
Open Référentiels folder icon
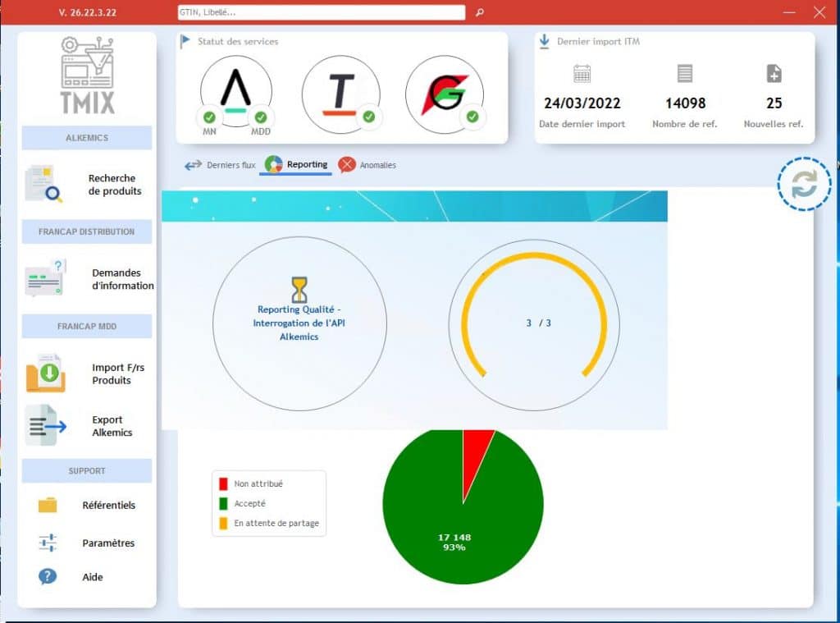pos(48,505)
